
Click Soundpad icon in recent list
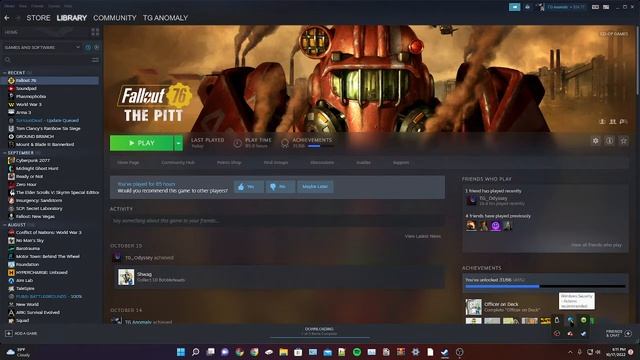(x=11, y=89)
